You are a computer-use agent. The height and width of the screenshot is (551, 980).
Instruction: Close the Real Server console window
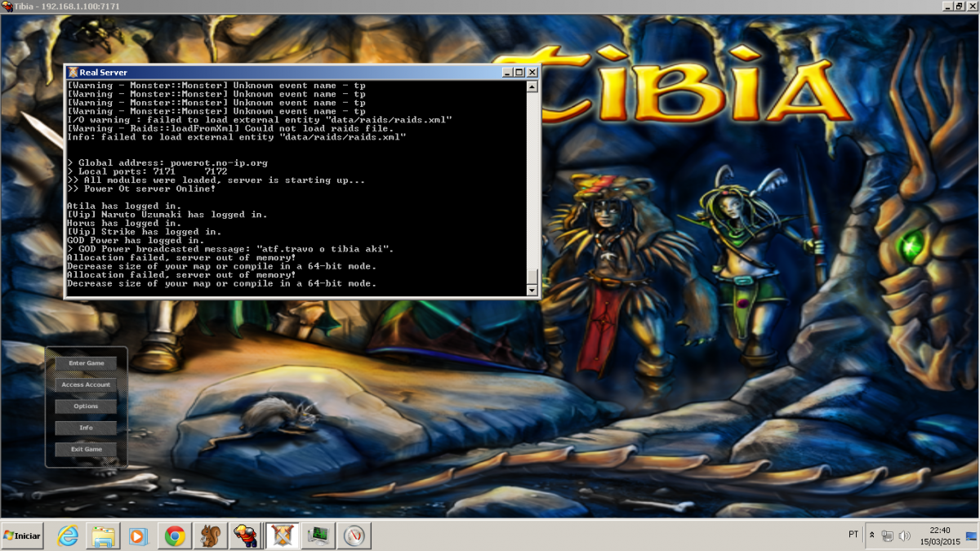click(532, 73)
